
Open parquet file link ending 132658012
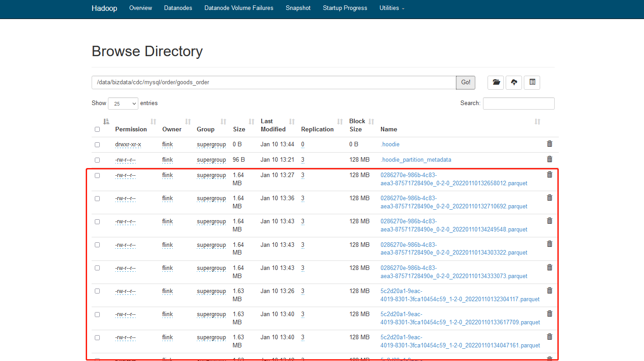tap(454, 179)
